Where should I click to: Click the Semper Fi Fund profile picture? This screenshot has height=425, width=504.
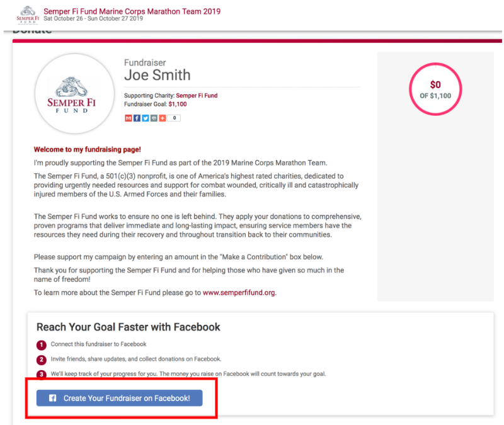pos(74,94)
